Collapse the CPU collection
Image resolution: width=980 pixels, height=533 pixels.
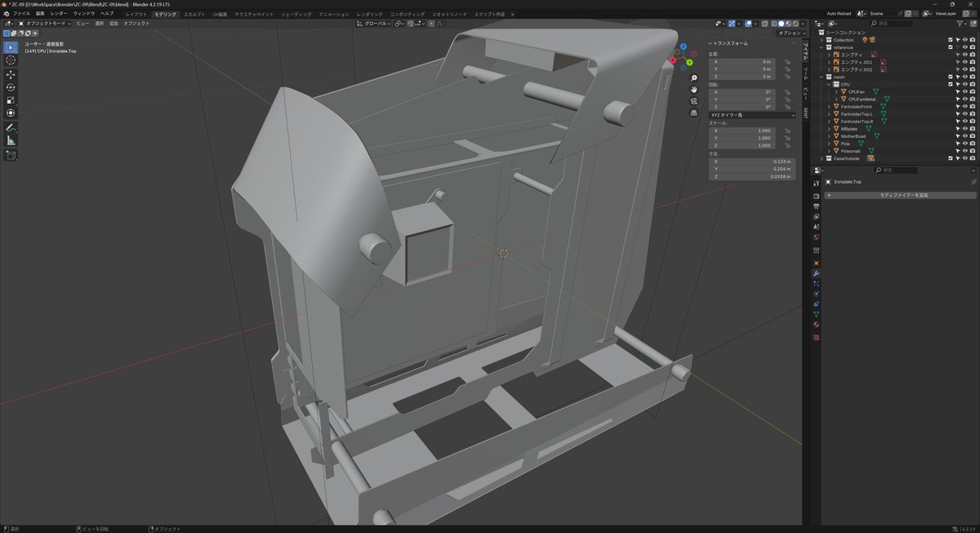click(x=829, y=84)
